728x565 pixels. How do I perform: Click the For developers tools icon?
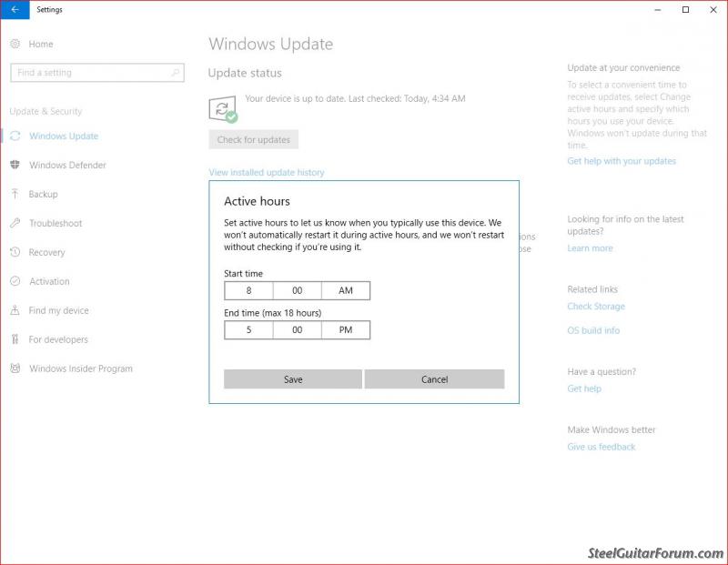(15, 339)
